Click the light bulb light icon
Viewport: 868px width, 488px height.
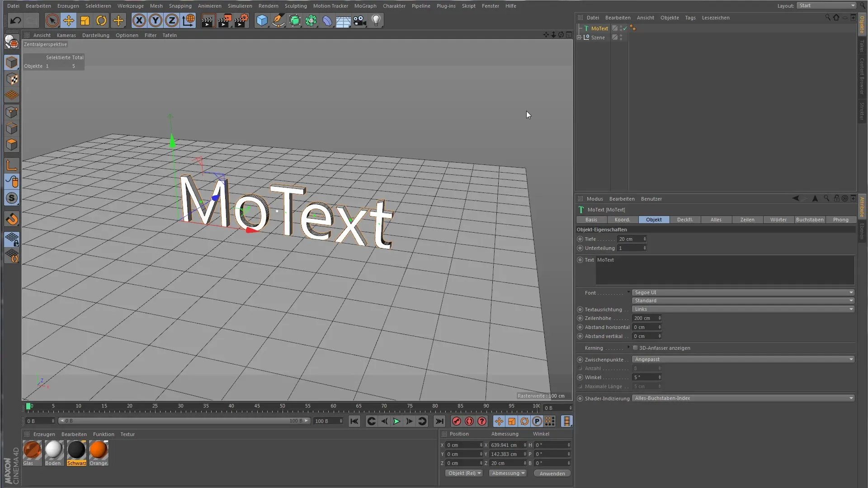pyautogui.click(x=376, y=20)
